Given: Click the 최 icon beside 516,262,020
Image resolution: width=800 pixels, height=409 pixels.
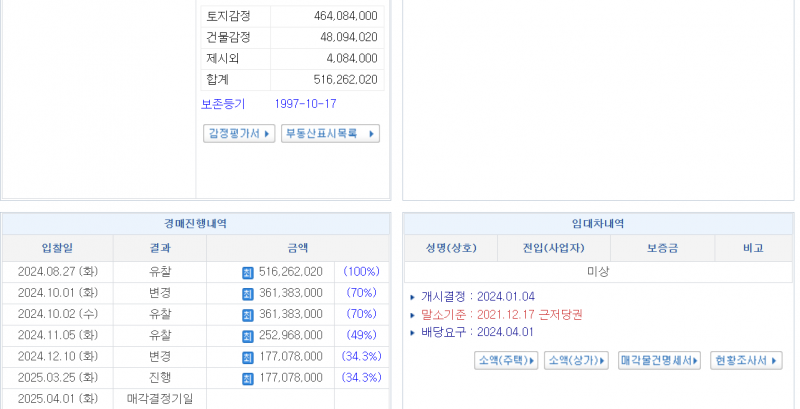Looking at the screenshot, I should click(248, 272).
